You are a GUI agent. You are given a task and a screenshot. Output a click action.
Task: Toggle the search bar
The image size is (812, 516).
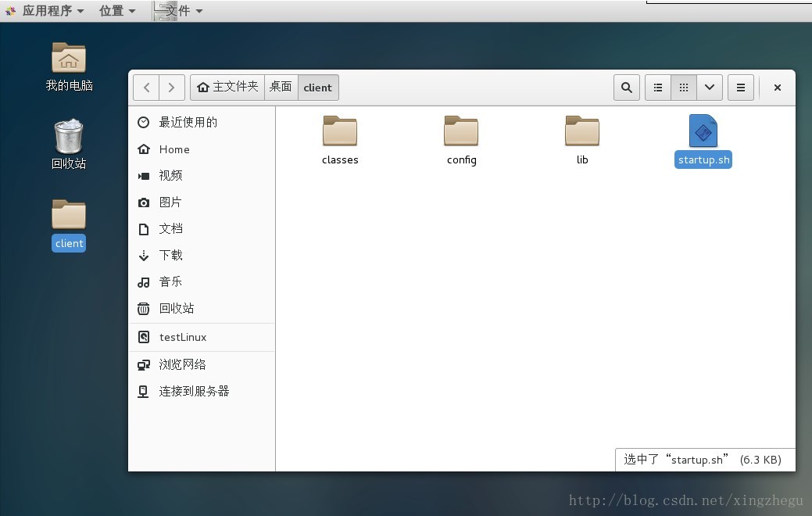pos(626,88)
